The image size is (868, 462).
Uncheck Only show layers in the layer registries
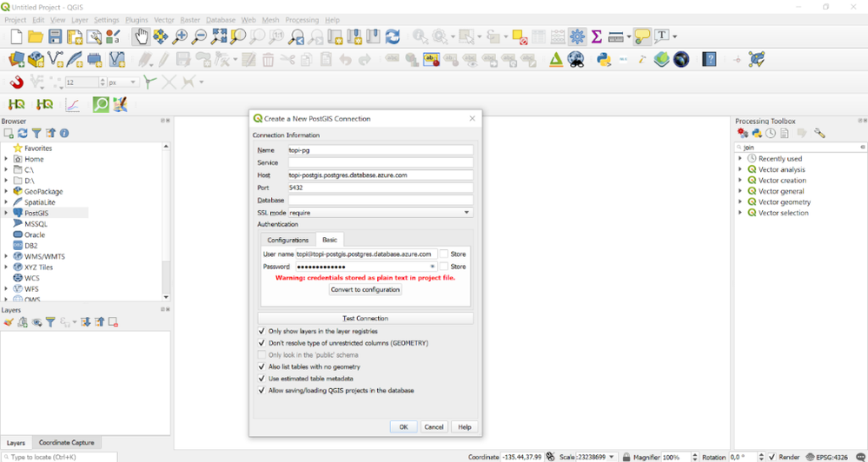click(262, 332)
